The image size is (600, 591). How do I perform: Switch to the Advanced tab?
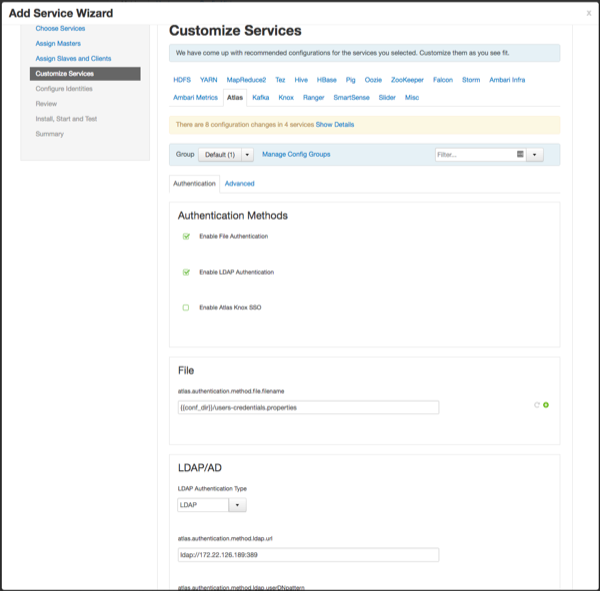click(239, 184)
